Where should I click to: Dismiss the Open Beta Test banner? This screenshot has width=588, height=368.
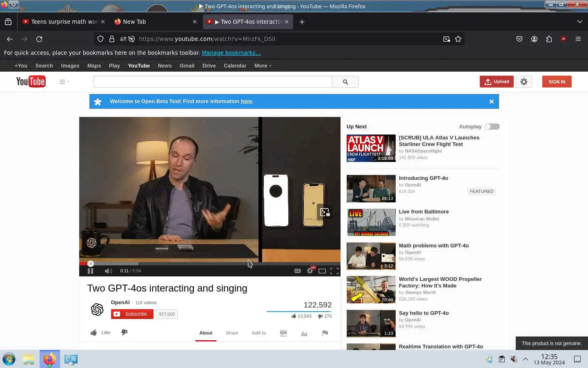tap(492, 101)
